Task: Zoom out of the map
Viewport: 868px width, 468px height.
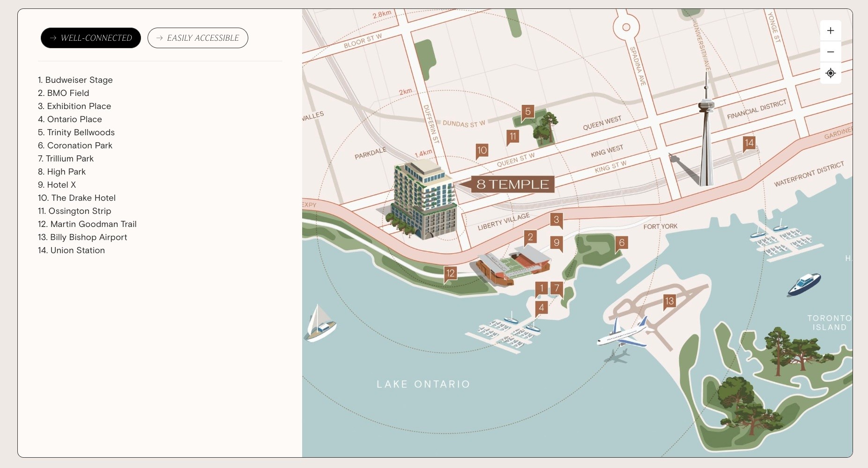Action: coord(831,52)
